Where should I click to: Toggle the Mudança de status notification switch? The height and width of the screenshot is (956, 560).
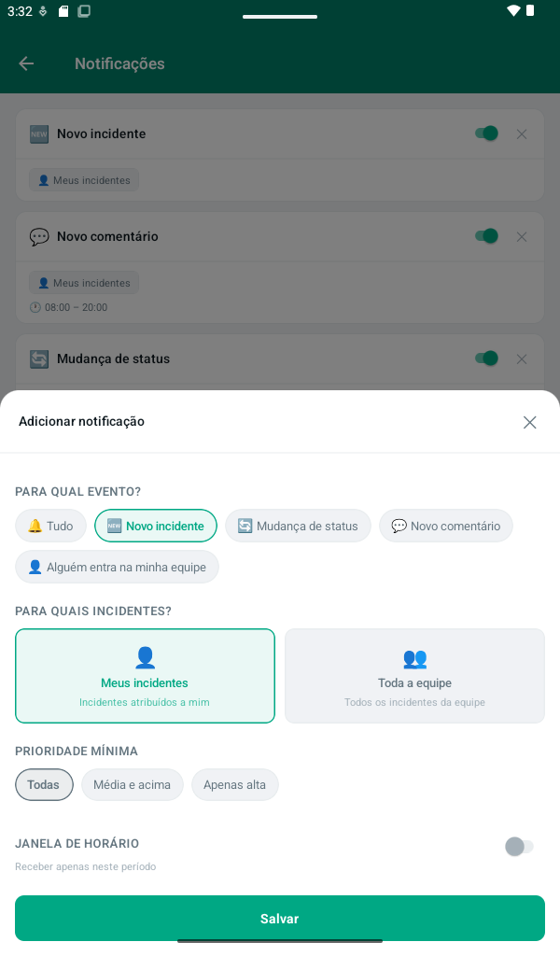click(487, 358)
